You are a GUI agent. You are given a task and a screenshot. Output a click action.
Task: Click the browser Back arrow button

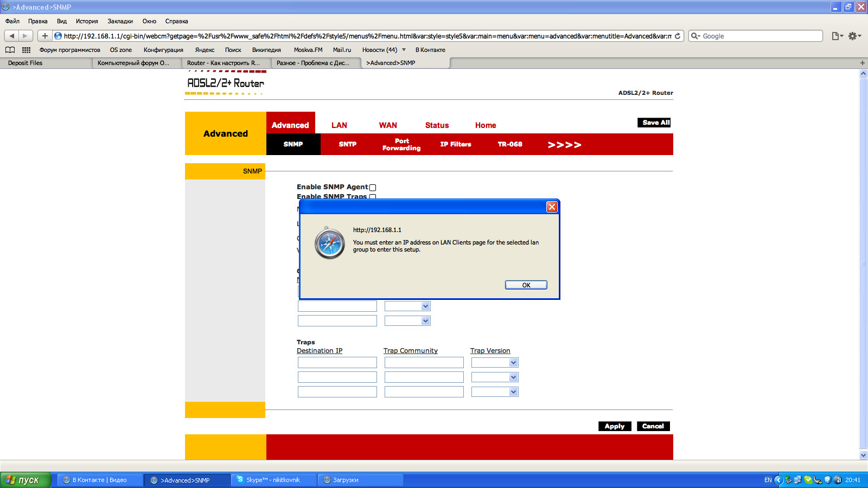point(12,36)
